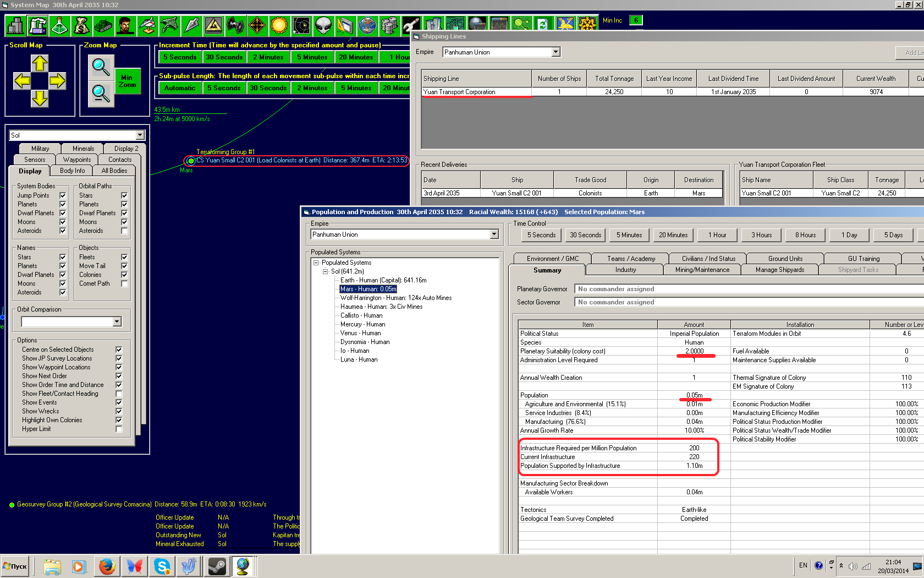Select Wolf-Harrington colony in population tree
924x578 pixels.
click(x=395, y=298)
